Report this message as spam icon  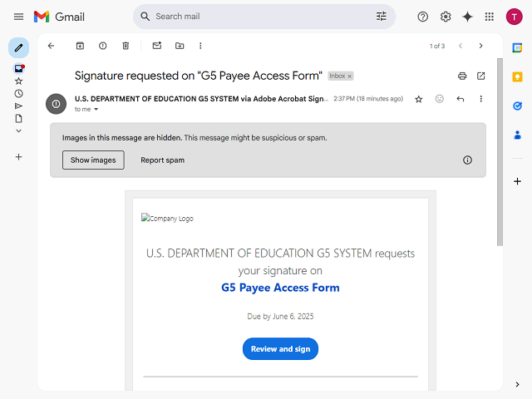[x=103, y=46]
